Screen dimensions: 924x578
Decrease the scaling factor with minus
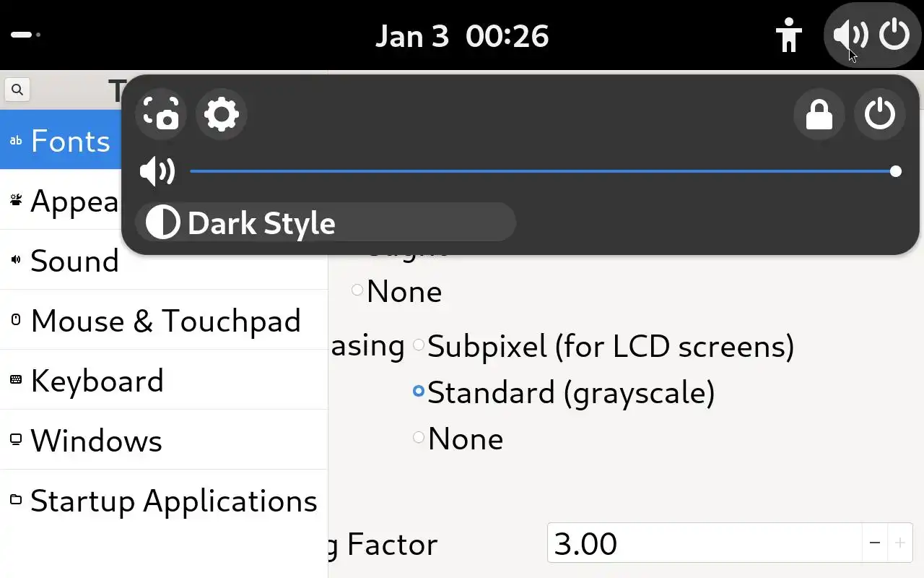[x=874, y=543]
